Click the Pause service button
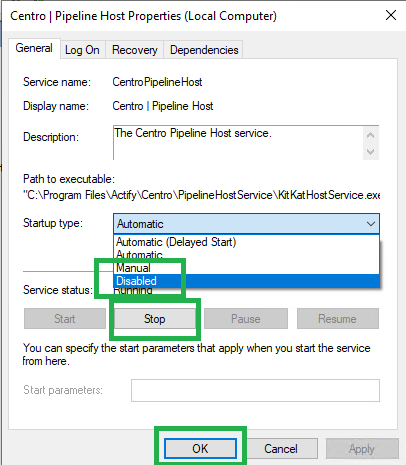This screenshot has height=465, width=406. click(246, 319)
